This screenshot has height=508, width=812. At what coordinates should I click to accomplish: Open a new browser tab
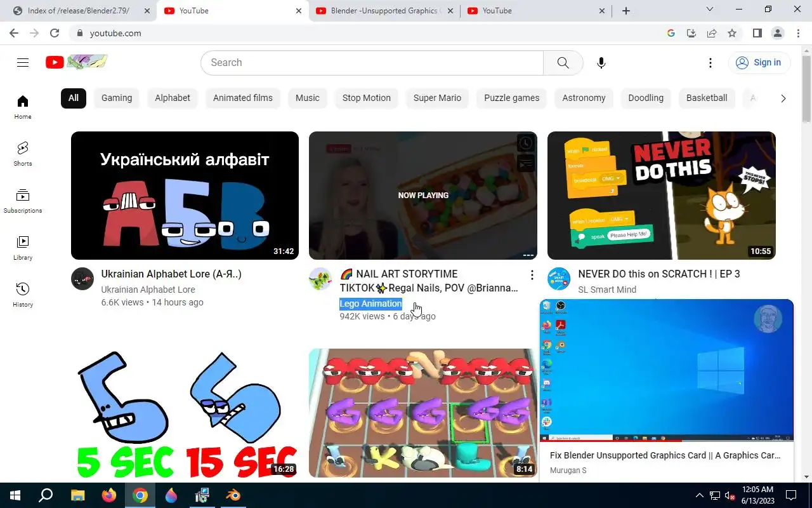626,11
